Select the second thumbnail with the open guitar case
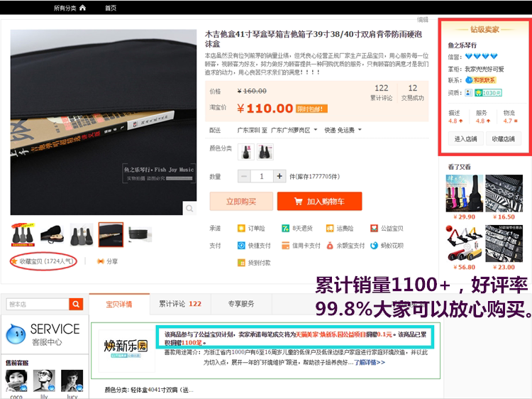 point(52,234)
